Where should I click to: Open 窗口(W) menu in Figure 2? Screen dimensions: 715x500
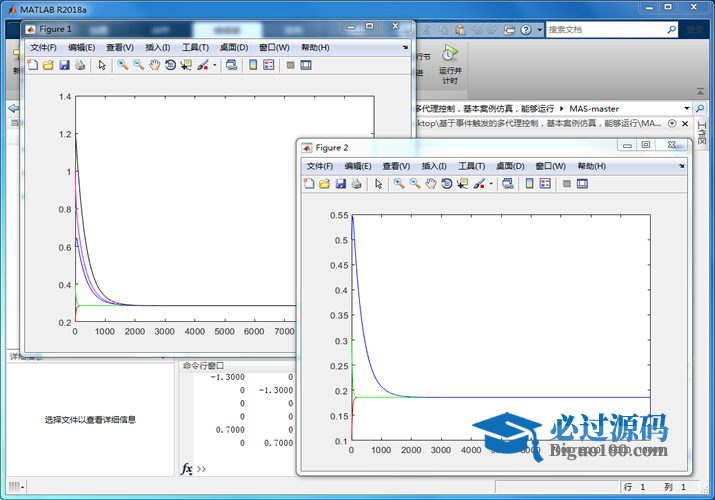[550, 166]
